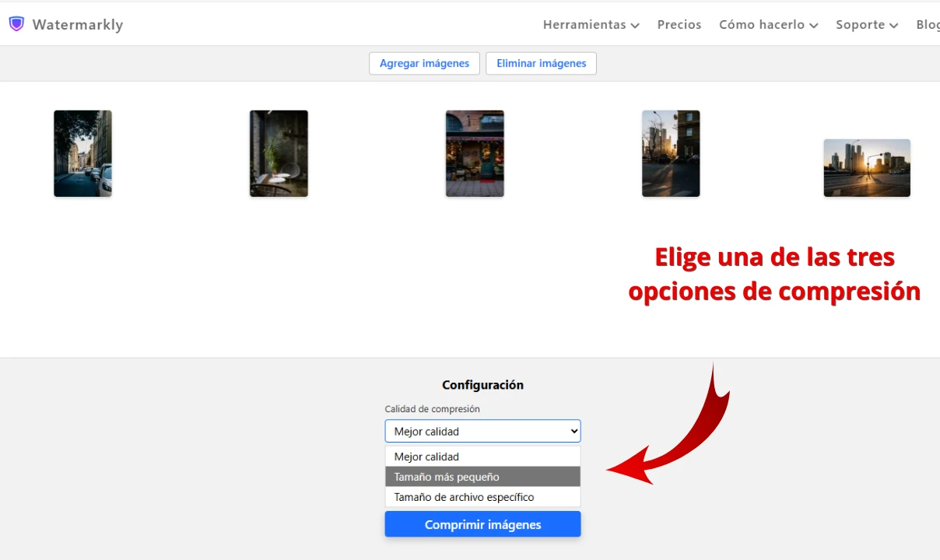Select the narrow street with cars thumbnail
The height and width of the screenshot is (560, 940).
(82, 153)
